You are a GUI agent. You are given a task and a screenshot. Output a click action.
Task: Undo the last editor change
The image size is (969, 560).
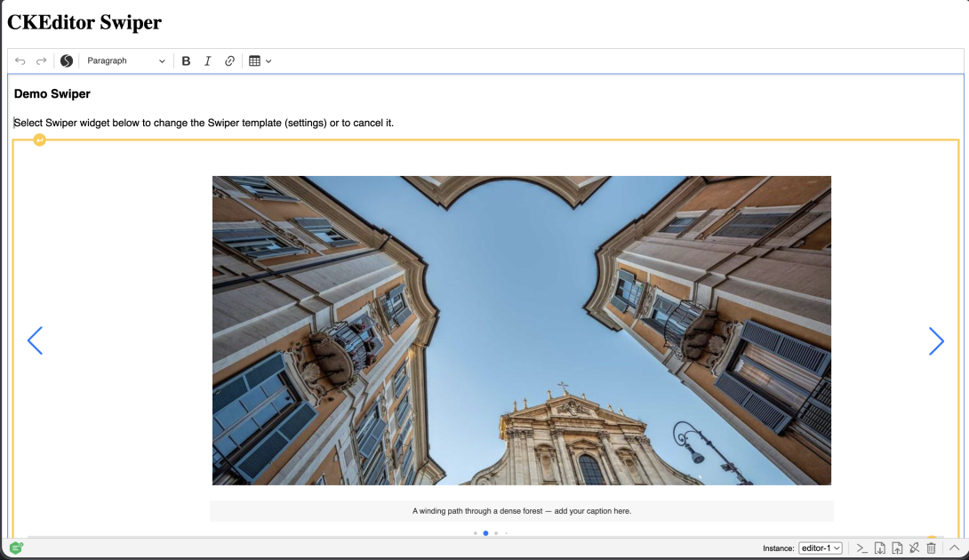click(x=20, y=61)
